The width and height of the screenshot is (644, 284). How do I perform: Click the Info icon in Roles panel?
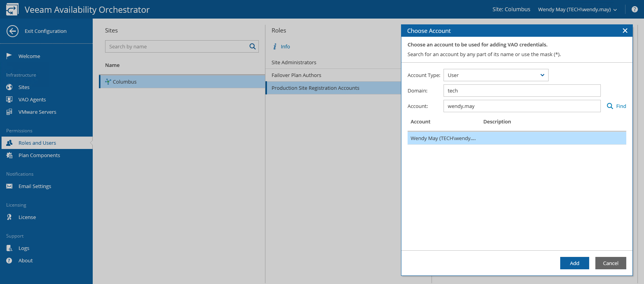point(275,46)
